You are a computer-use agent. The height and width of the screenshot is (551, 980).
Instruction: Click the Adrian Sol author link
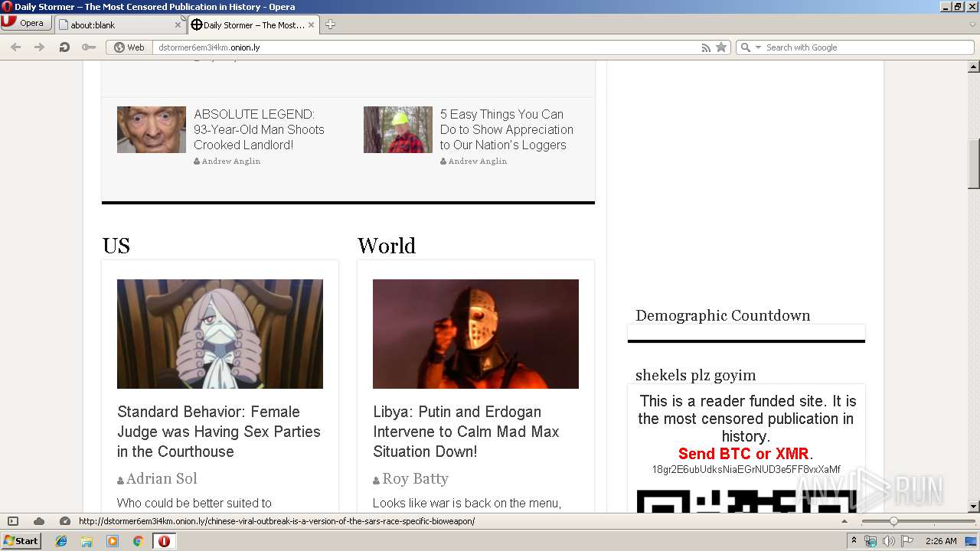coord(162,478)
